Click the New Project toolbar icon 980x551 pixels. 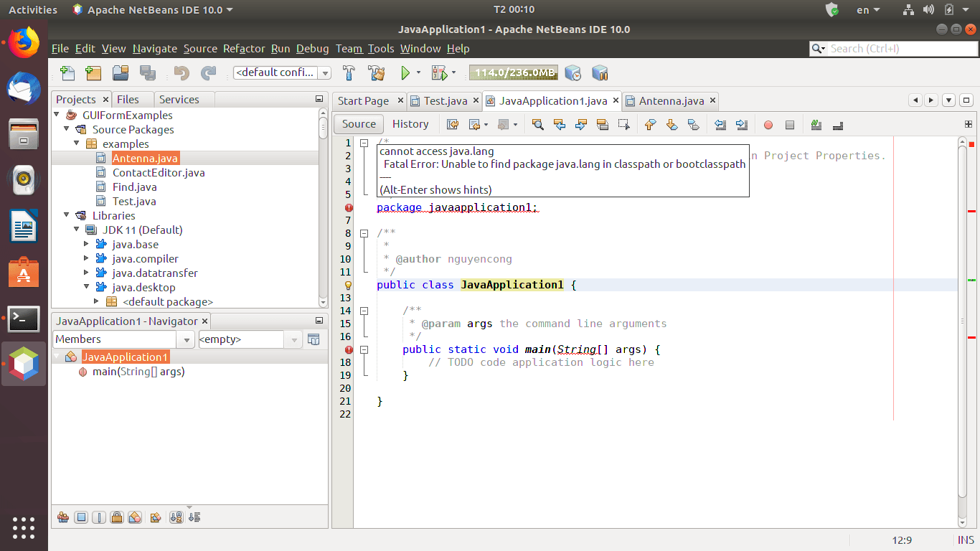pos(93,72)
